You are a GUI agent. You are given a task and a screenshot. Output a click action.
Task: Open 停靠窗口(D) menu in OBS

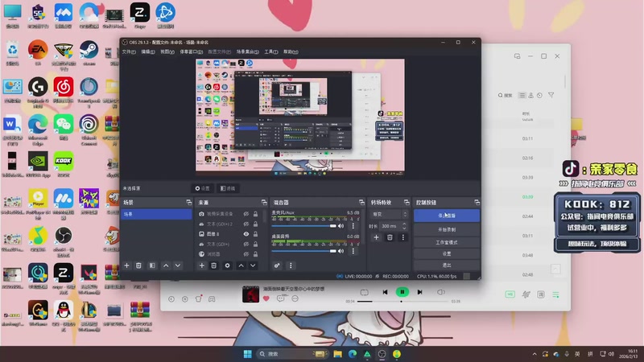click(x=192, y=51)
